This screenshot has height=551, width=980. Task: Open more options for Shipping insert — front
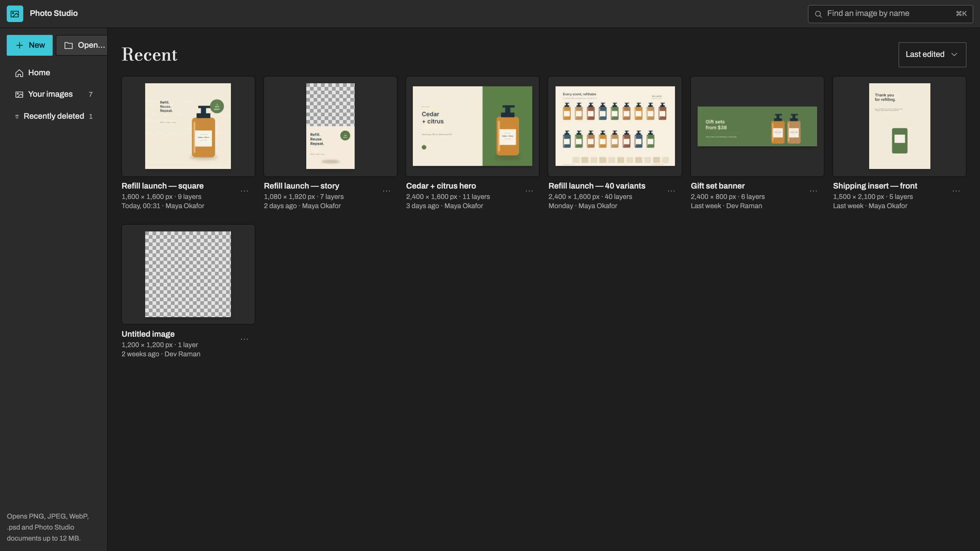coord(956,191)
